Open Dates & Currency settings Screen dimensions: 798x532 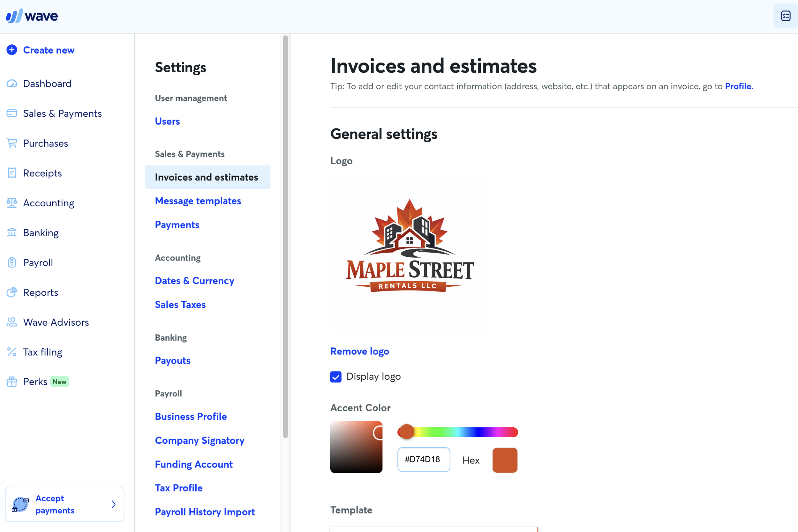[x=195, y=281]
